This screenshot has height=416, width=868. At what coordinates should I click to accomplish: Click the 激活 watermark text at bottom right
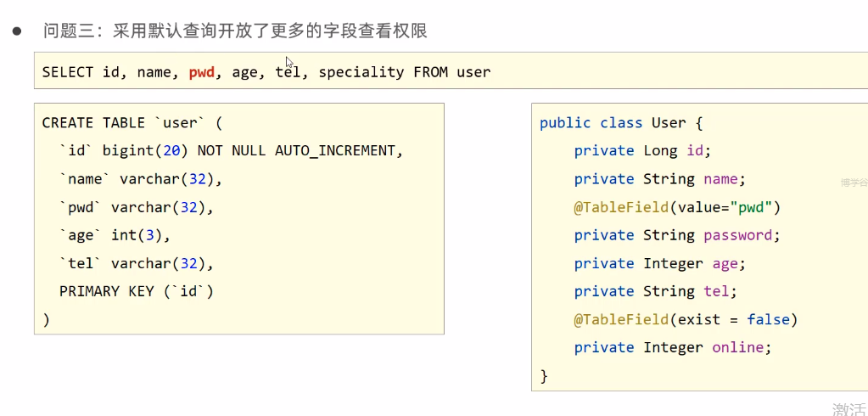pyautogui.click(x=848, y=408)
